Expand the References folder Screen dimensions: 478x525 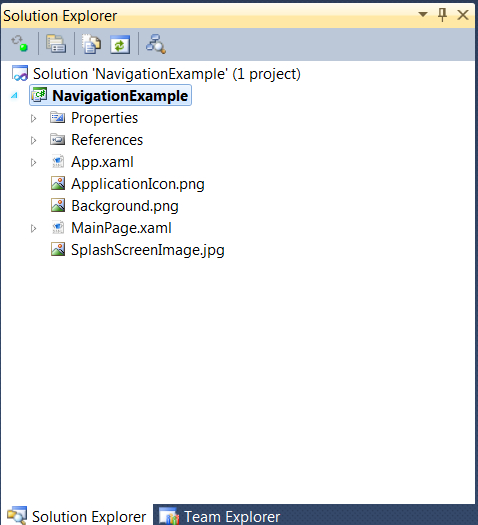coord(33,140)
